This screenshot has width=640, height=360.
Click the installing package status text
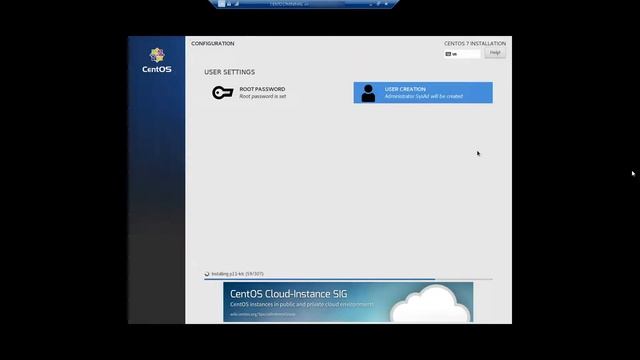pyautogui.click(x=238, y=274)
